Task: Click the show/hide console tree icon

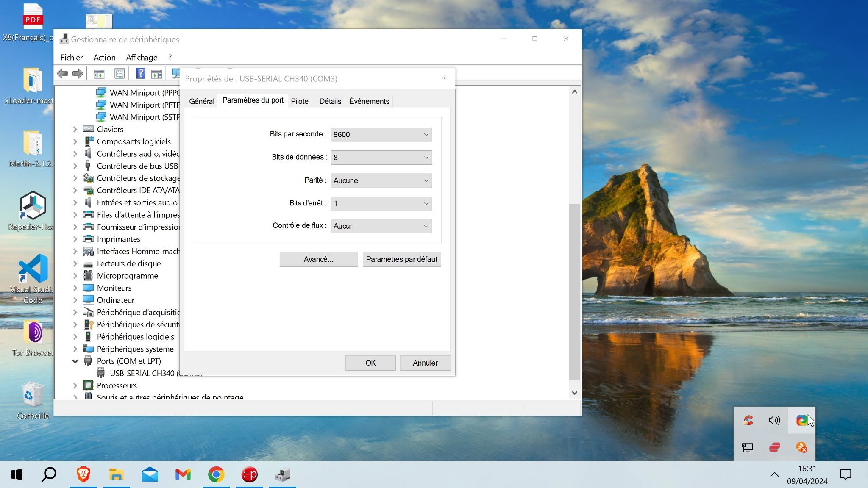Action: click(x=99, y=74)
